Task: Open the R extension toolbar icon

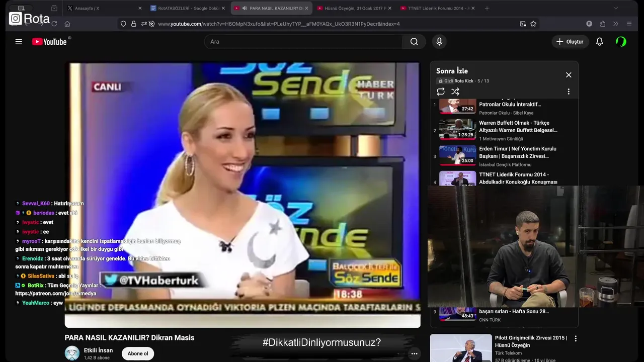Action: pos(589,24)
